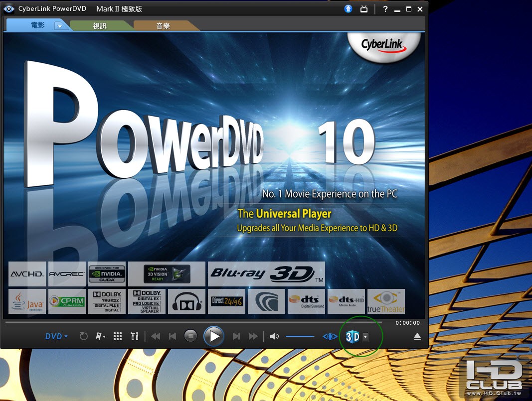
Task: Close the PowerDVD window
Action: (420, 9)
